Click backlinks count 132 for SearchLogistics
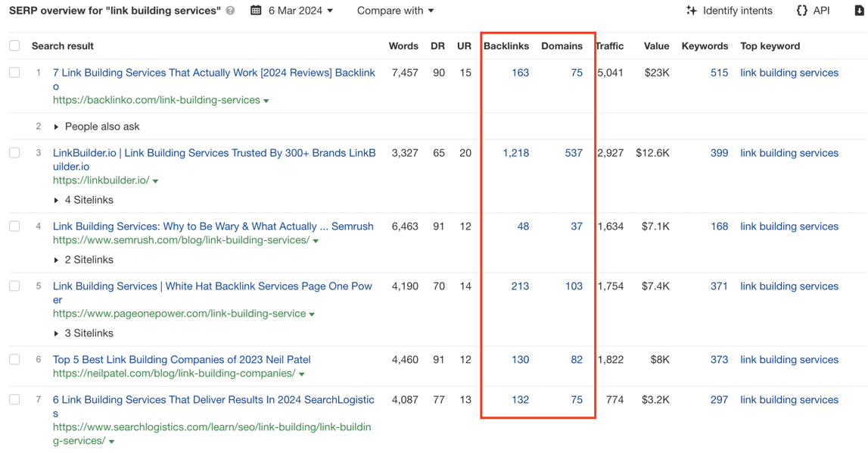 coord(520,400)
